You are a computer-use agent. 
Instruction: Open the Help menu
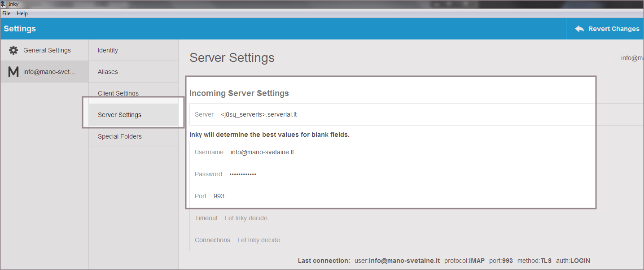22,13
